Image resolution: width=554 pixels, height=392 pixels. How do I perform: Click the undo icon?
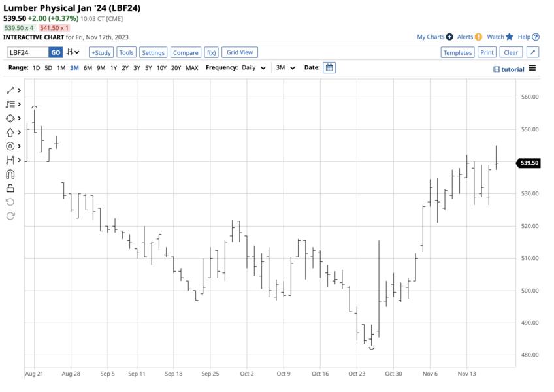[x=10, y=202]
